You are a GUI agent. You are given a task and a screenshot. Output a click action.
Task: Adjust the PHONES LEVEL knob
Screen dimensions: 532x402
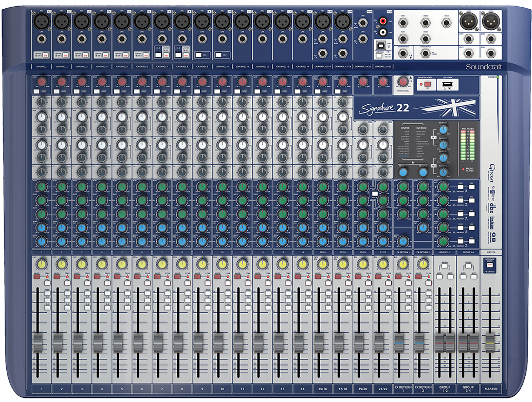coord(403,83)
